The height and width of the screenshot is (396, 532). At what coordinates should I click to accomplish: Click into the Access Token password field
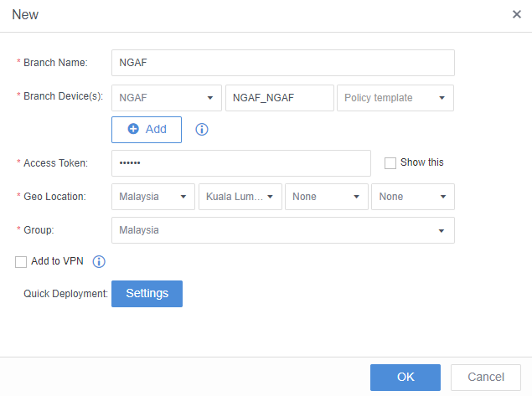(x=240, y=163)
